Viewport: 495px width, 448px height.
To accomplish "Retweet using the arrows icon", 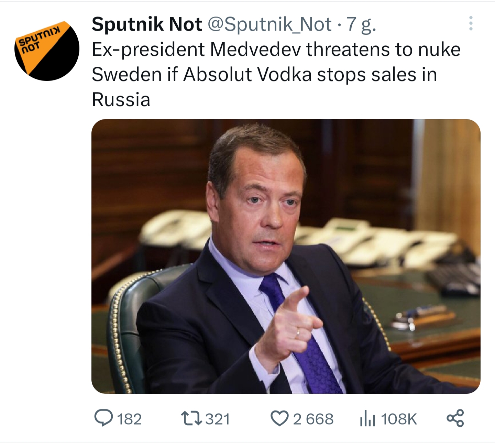I will pyautogui.click(x=192, y=418).
